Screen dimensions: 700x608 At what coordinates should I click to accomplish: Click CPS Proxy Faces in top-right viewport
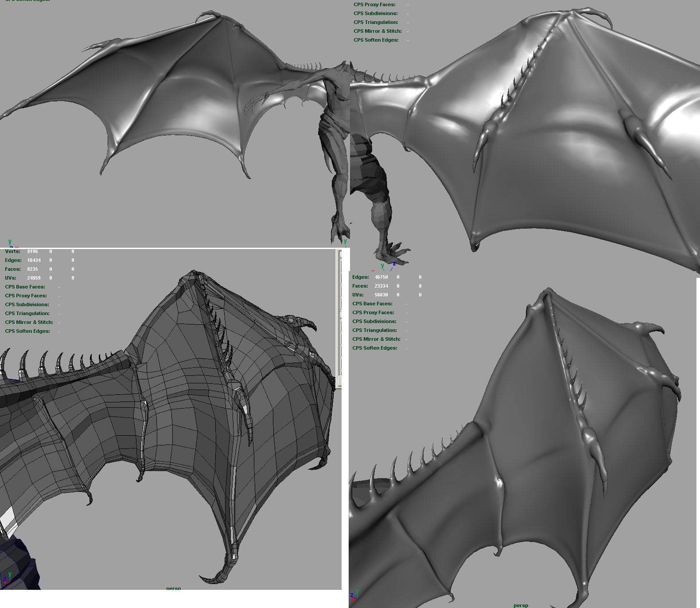374,4
